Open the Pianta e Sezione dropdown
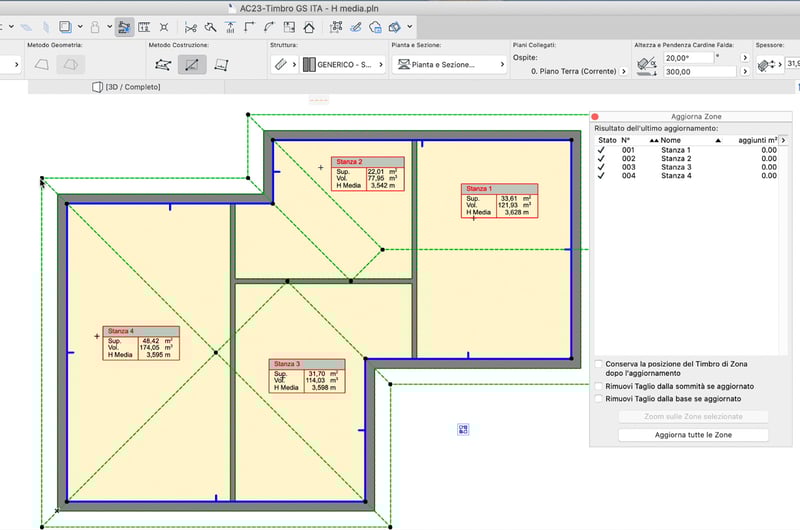The image size is (800, 530). tap(447, 65)
